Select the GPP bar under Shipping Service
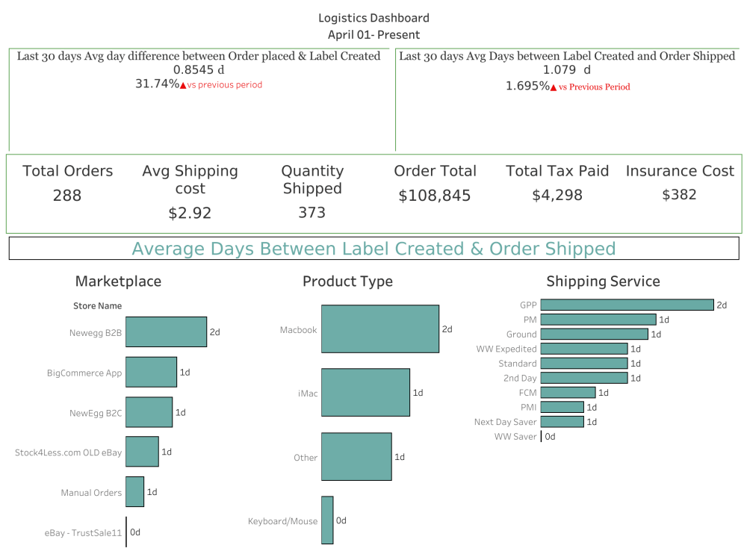This screenshot has height=560, width=747. tap(627, 305)
